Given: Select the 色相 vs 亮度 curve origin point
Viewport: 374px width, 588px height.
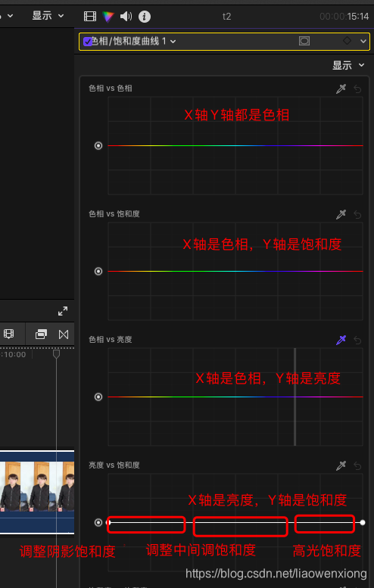Looking at the screenshot, I should click(98, 397).
